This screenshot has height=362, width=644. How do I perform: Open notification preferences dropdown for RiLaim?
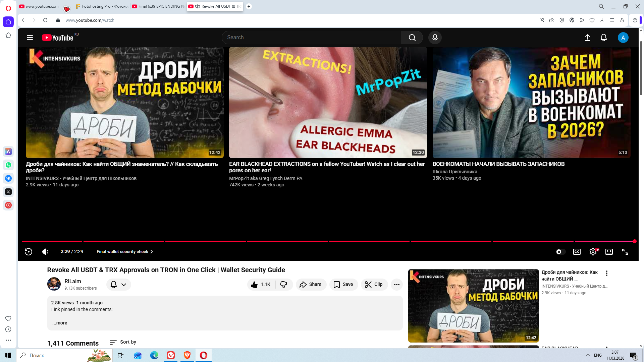click(x=118, y=285)
